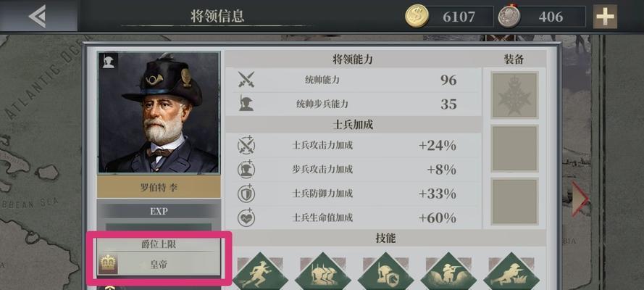Open the running soldier skill icon
The height and width of the screenshot is (290, 644).
[x=260, y=273]
